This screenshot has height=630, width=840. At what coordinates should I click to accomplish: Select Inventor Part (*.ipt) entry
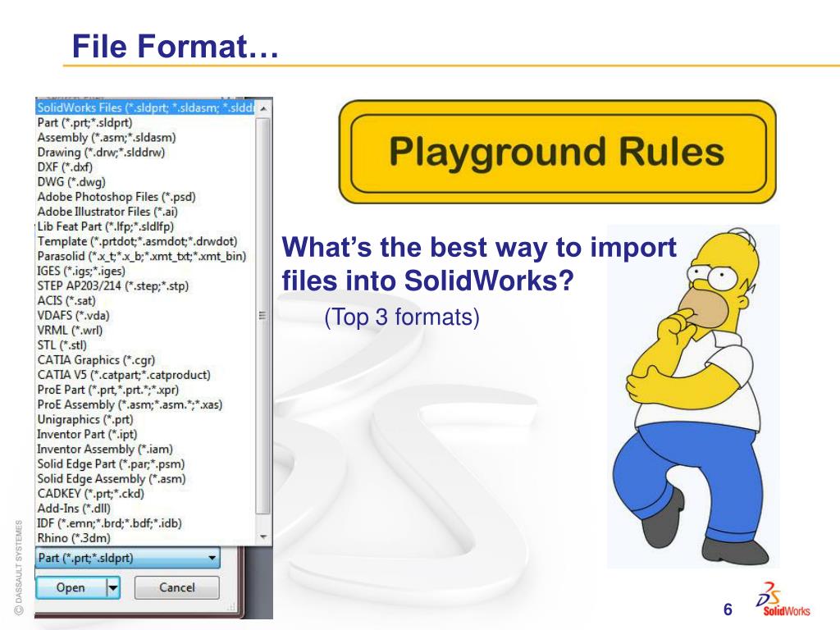click(146, 435)
